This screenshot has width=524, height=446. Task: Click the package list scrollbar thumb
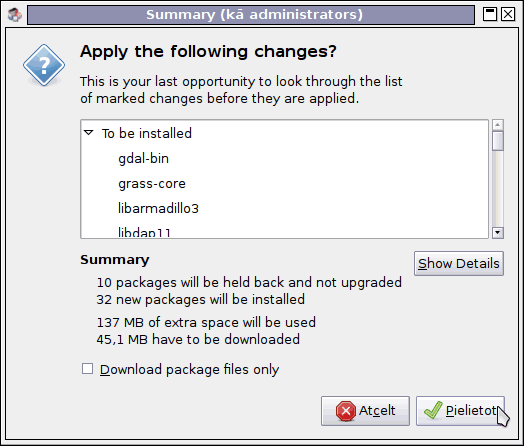[x=498, y=141]
